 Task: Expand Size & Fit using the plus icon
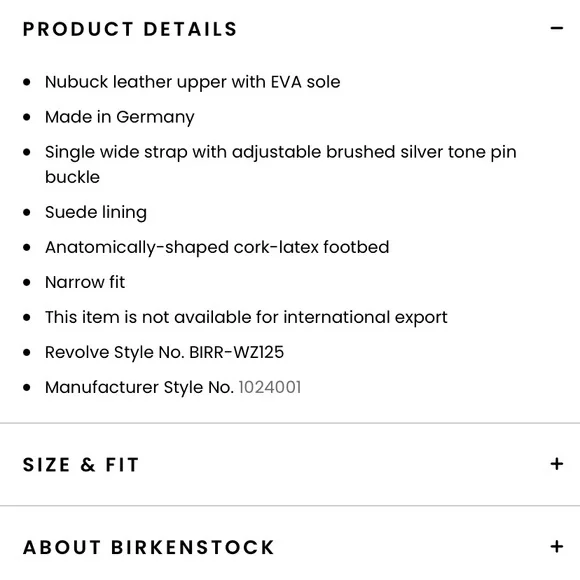[x=557, y=464]
